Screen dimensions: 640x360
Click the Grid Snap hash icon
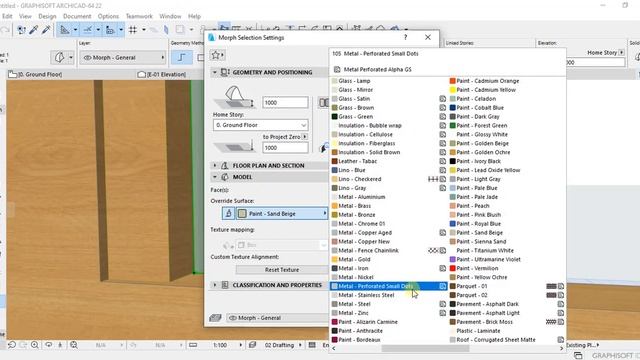click(133, 30)
